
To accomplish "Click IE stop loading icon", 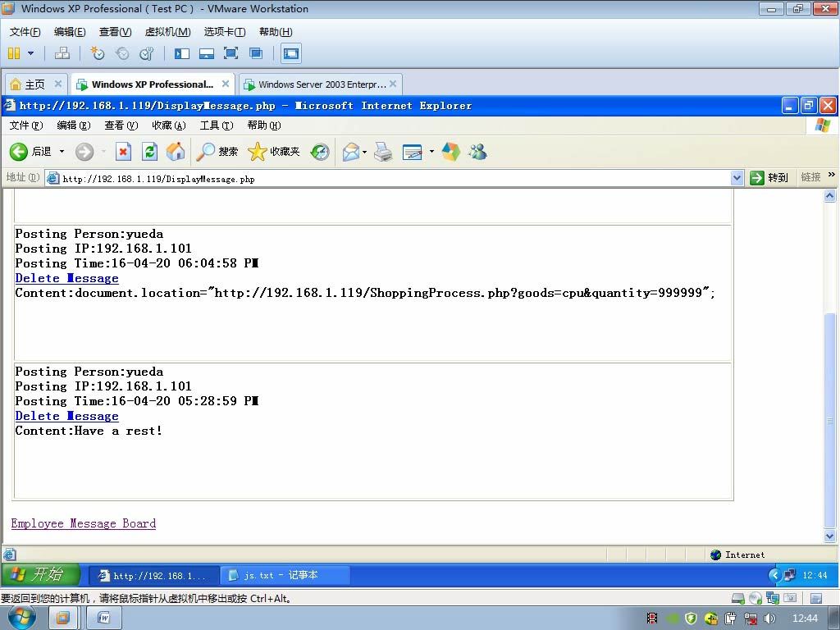I will [x=123, y=152].
